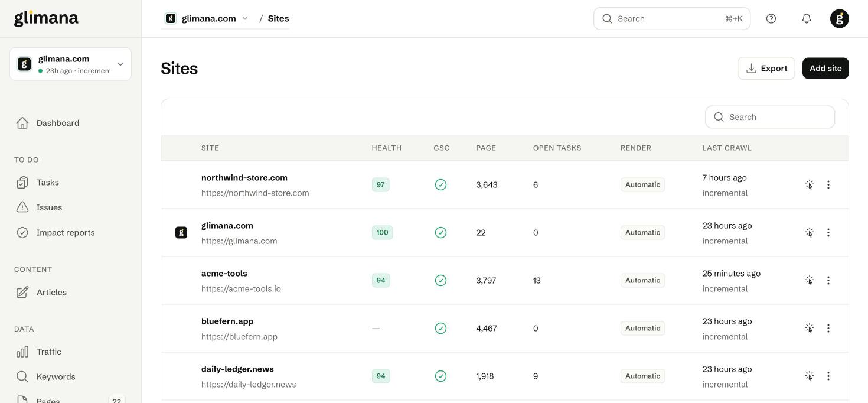Image resolution: width=868 pixels, height=403 pixels.
Task: Open bluefern.app site name
Action: click(x=227, y=321)
